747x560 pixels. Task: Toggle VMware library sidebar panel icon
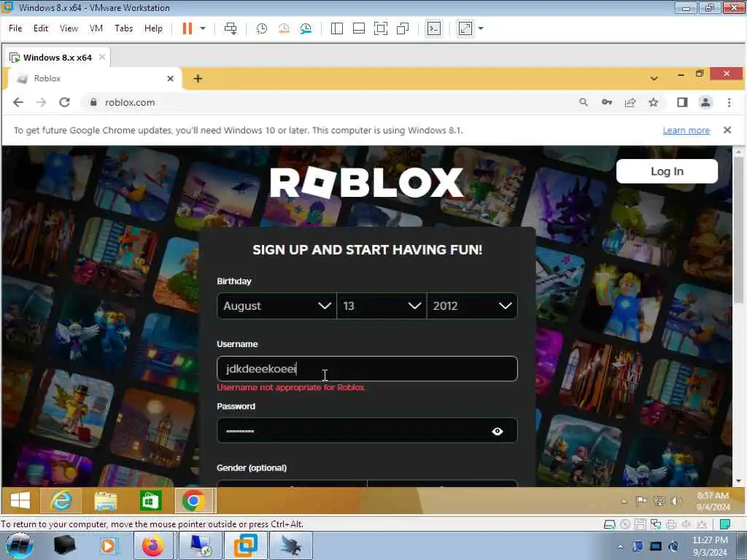point(337,28)
